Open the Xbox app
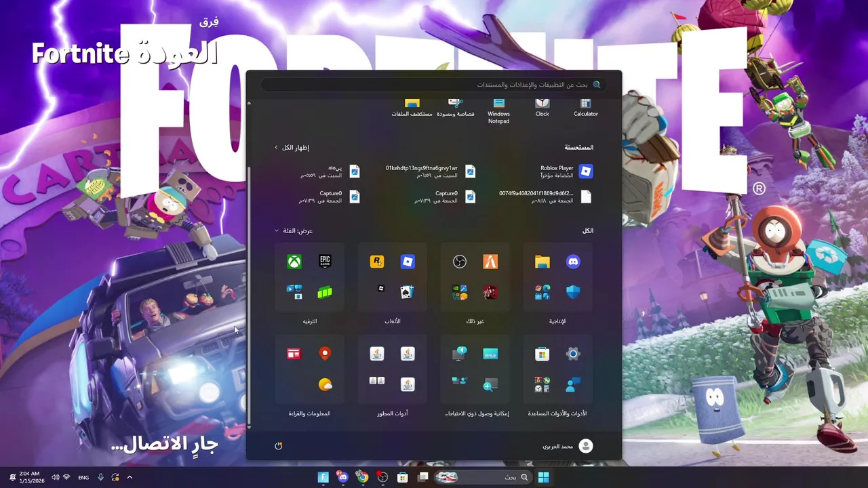 click(294, 262)
